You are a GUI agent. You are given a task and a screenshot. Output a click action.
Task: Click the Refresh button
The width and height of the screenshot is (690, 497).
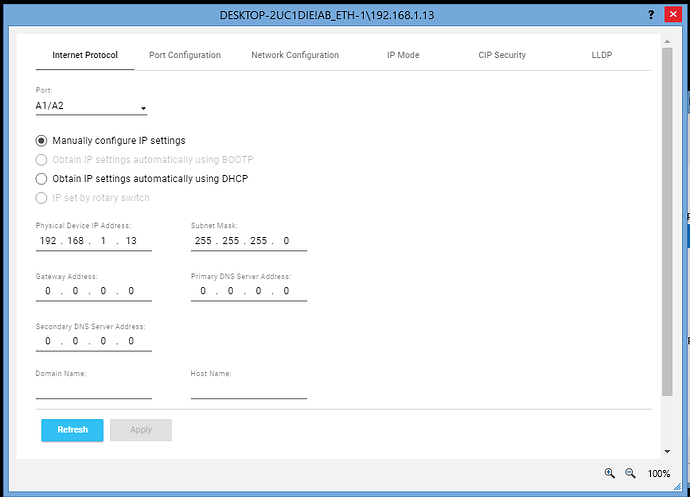click(x=72, y=430)
